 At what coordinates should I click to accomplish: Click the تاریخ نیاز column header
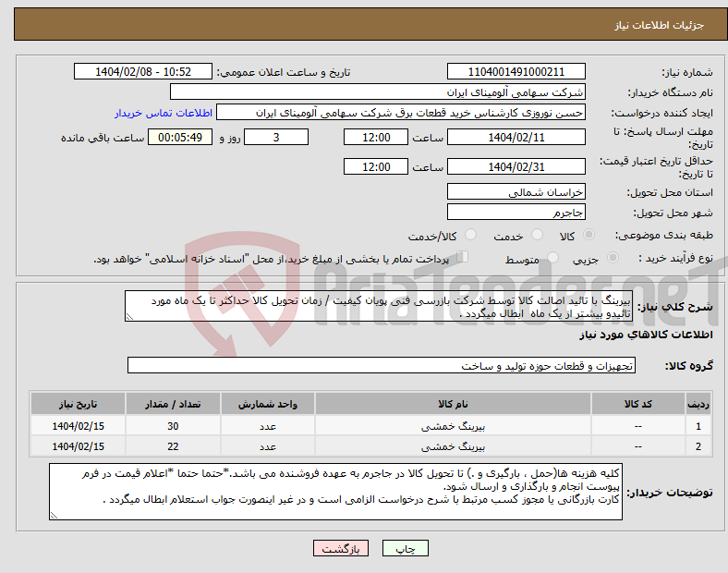point(78,404)
